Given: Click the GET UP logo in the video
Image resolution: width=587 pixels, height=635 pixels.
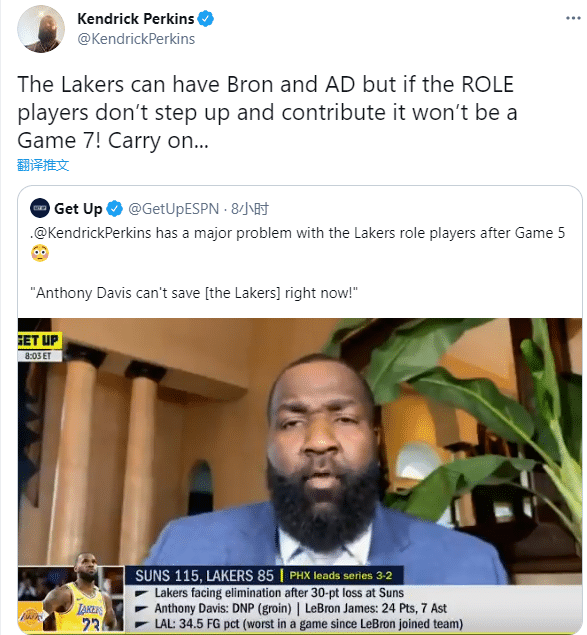Looking at the screenshot, I should pyautogui.click(x=39, y=341).
